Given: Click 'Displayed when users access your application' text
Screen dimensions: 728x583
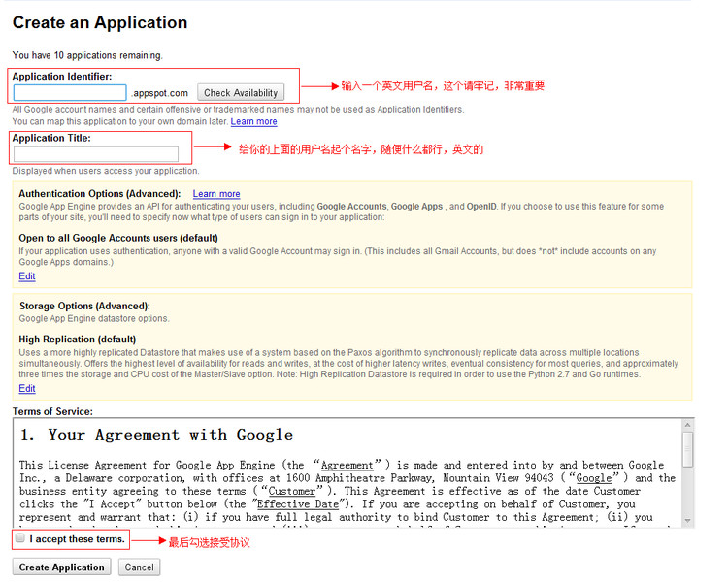Looking at the screenshot, I should (x=106, y=171).
